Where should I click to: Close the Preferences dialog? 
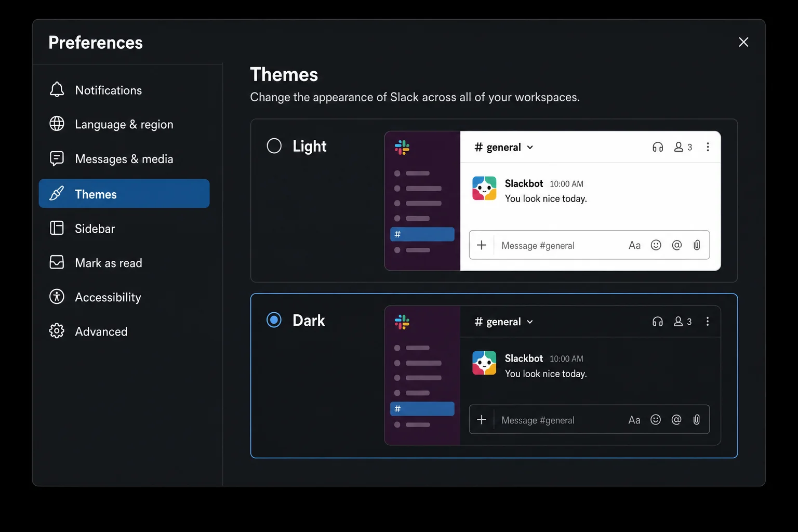(743, 42)
